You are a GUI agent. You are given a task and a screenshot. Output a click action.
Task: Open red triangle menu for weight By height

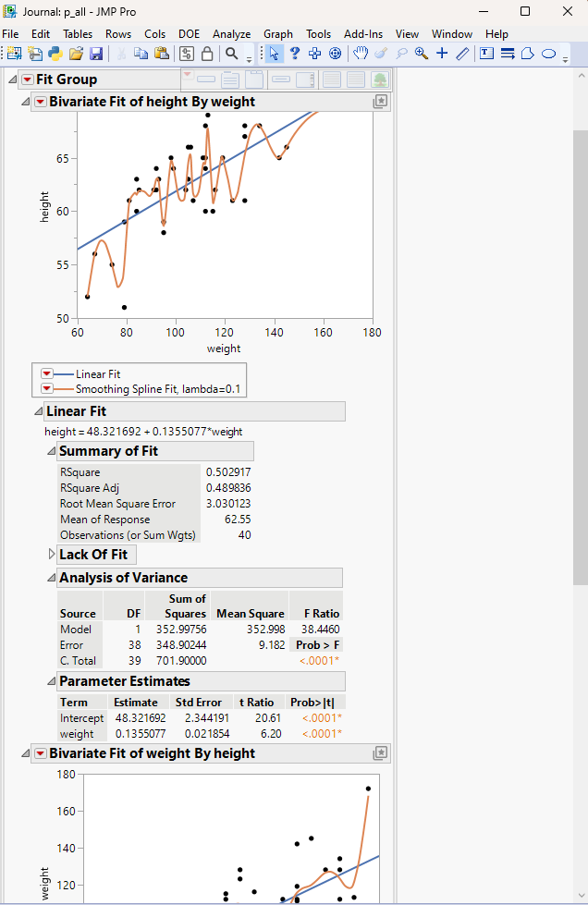click(x=40, y=753)
